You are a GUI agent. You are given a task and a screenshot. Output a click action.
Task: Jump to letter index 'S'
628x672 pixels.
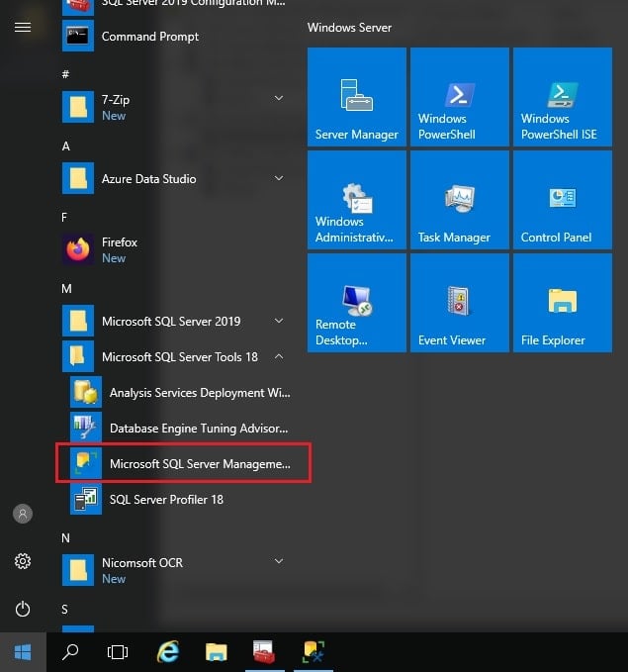[64, 609]
